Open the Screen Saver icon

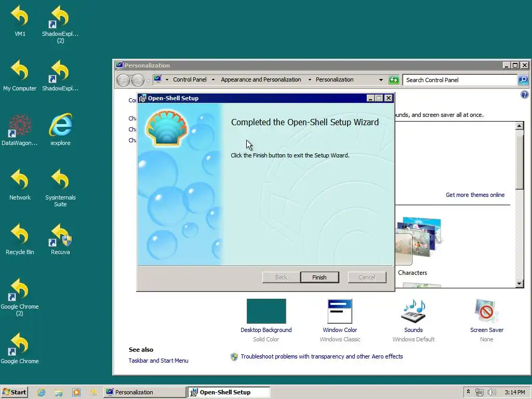tap(486, 311)
